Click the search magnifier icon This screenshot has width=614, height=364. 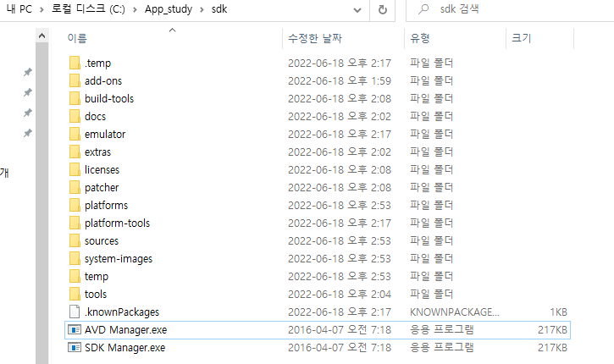(423, 9)
